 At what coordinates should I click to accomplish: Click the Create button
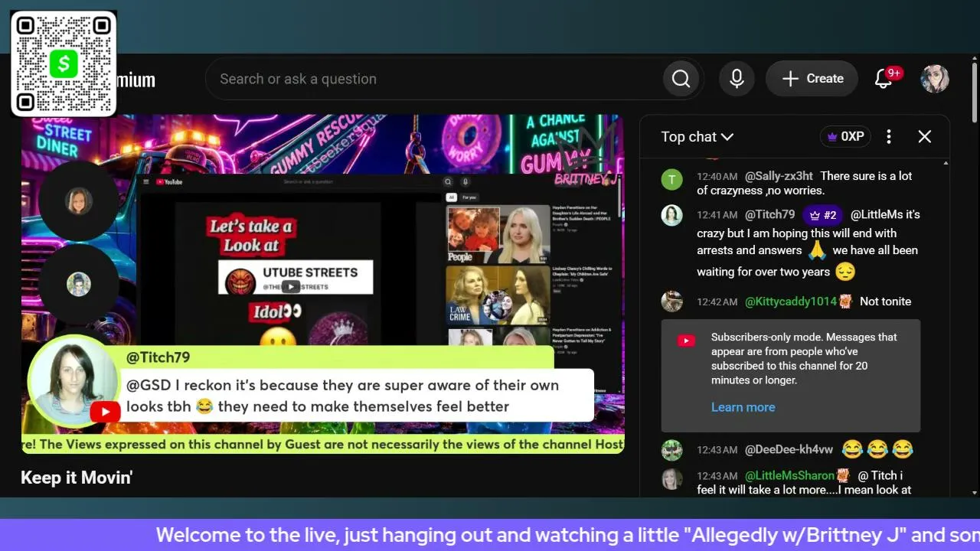click(x=812, y=79)
